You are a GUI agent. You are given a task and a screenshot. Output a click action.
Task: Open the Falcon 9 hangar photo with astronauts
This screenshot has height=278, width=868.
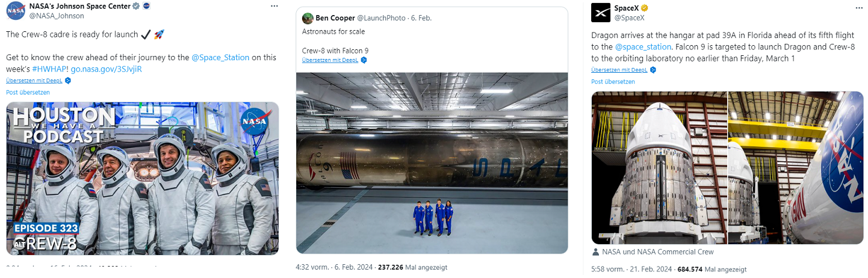click(x=432, y=162)
